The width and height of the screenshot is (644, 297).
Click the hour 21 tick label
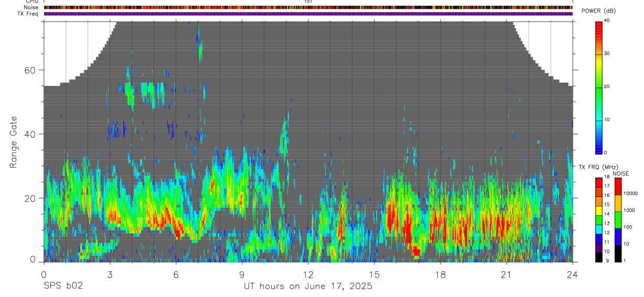507,274
